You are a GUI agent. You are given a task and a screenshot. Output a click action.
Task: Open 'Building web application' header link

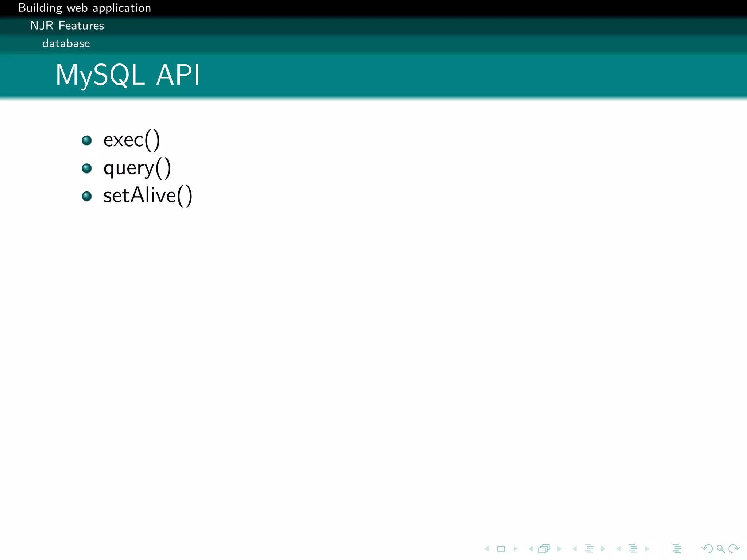pos(84,8)
